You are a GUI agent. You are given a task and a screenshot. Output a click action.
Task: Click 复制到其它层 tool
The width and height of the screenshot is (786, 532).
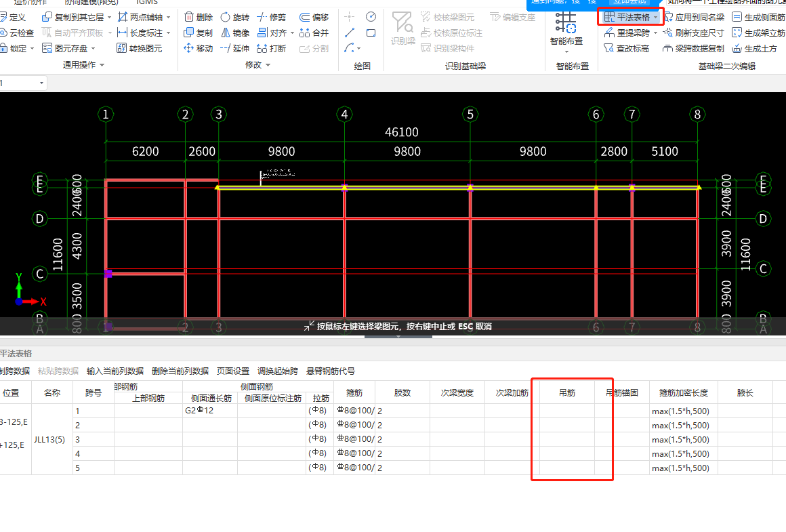(73, 17)
